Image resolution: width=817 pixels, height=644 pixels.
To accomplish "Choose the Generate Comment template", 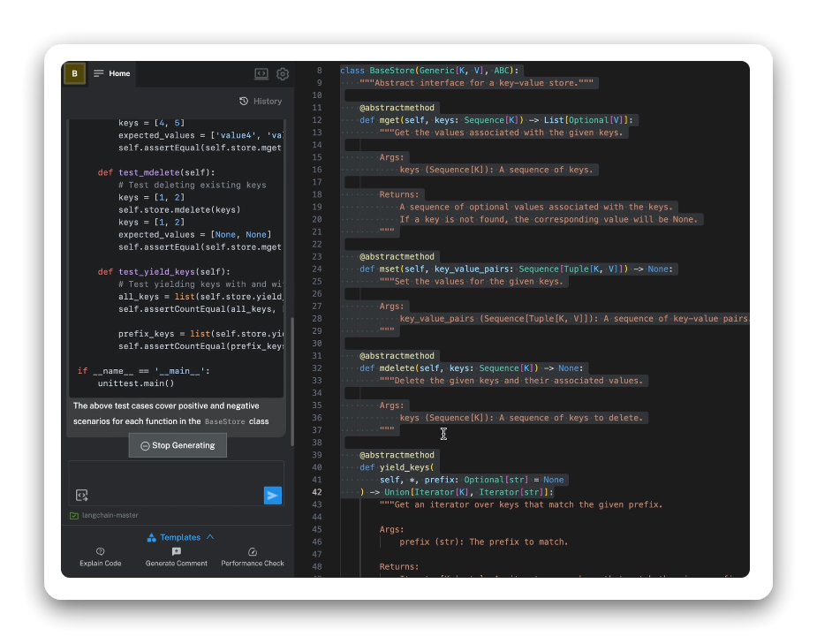I will [177, 557].
